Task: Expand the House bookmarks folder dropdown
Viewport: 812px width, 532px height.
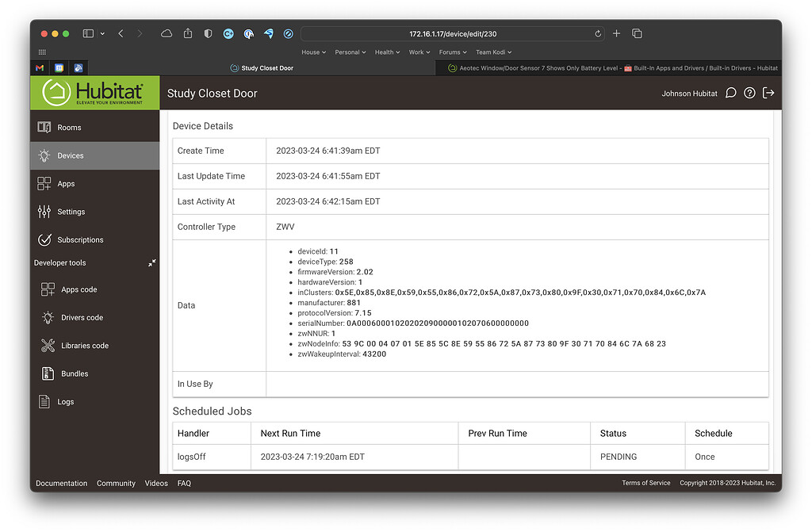Action: click(313, 52)
